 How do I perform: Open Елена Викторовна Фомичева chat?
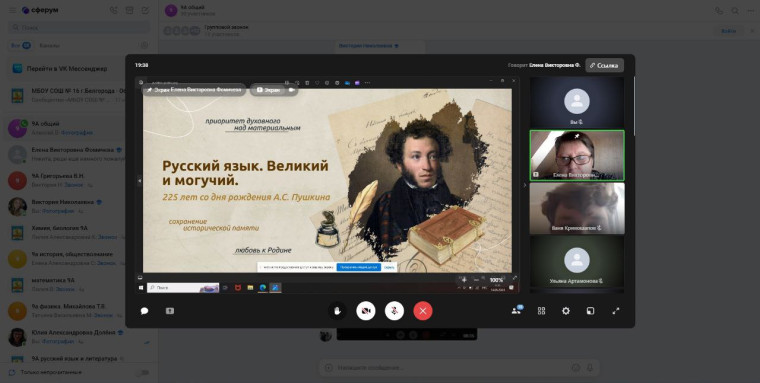(x=79, y=154)
